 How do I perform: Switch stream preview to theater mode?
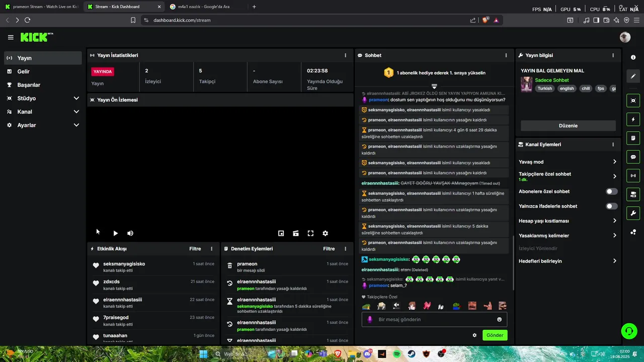click(296, 233)
